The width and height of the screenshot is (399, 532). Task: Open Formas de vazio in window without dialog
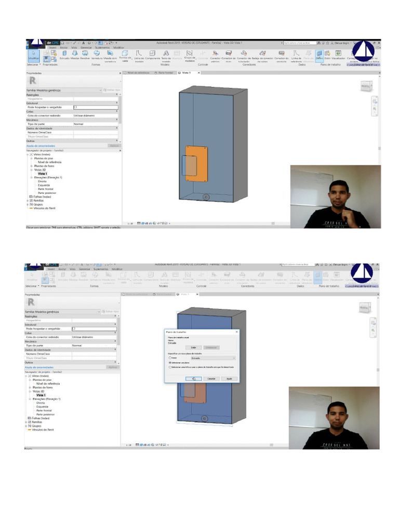coord(125,56)
